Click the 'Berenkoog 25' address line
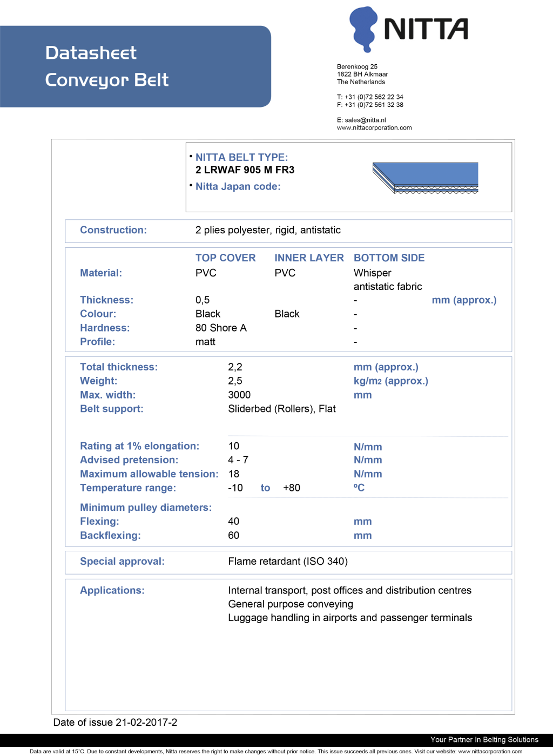The width and height of the screenshot is (553, 756). 357,67
